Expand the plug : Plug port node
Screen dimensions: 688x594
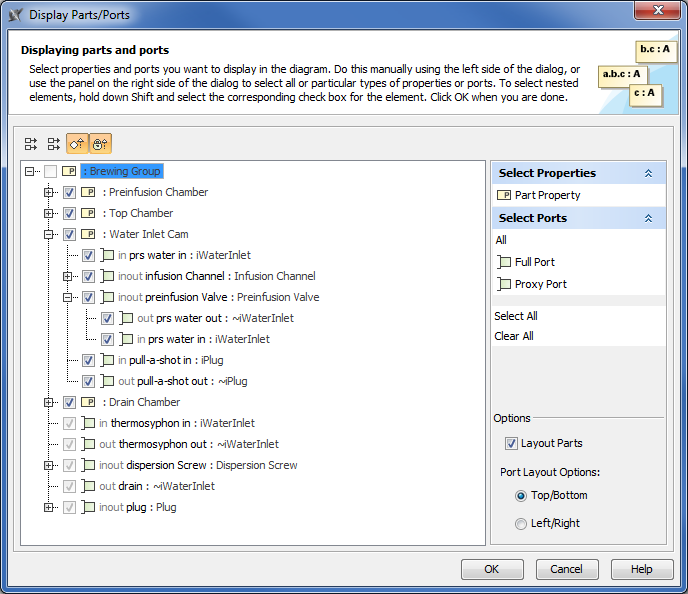(48, 508)
